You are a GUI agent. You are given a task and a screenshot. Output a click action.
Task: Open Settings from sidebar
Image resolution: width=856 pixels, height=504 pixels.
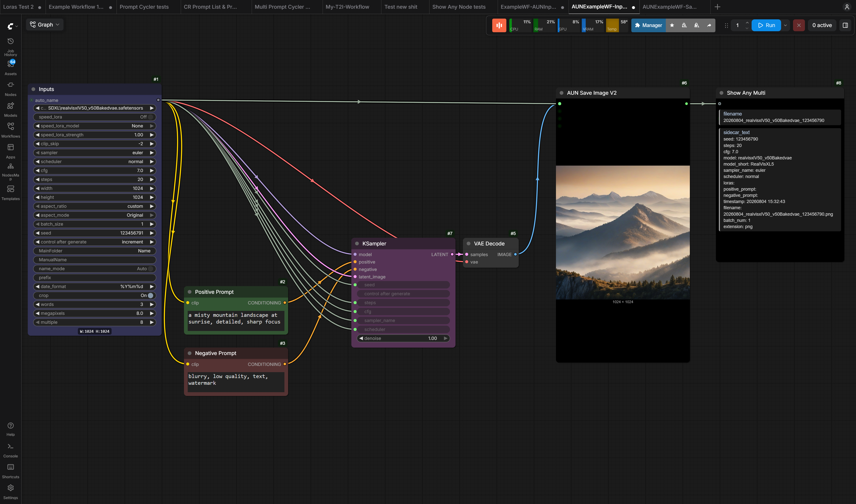(10, 492)
